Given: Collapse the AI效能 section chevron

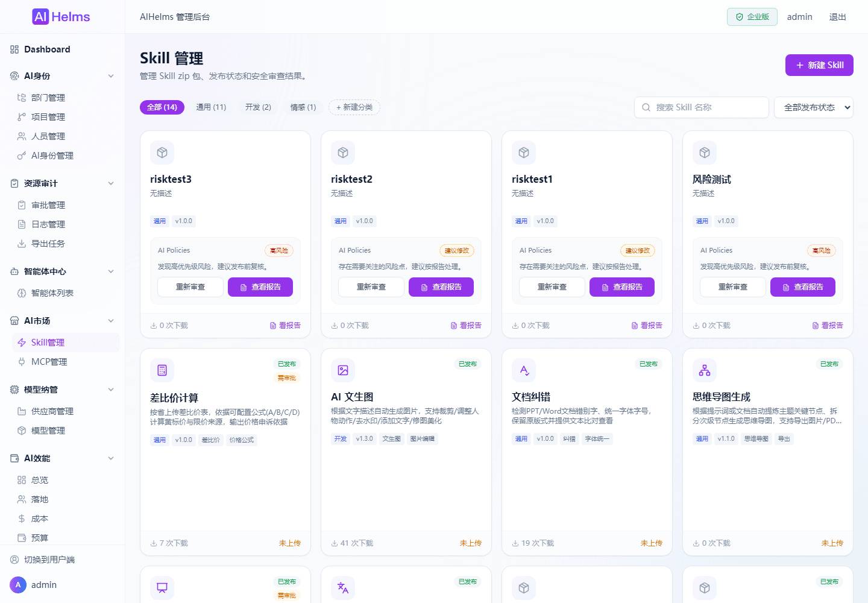Looking at the screenshot, I should coord(111,458).
